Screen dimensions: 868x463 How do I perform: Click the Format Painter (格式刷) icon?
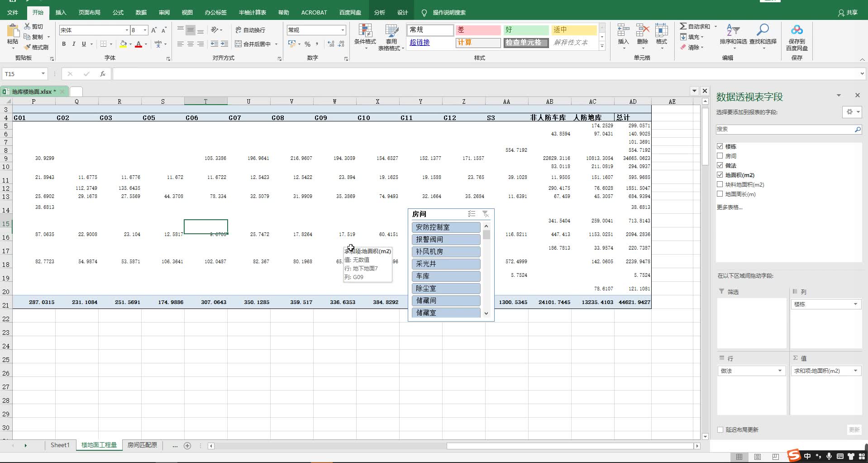pos(28,47)
